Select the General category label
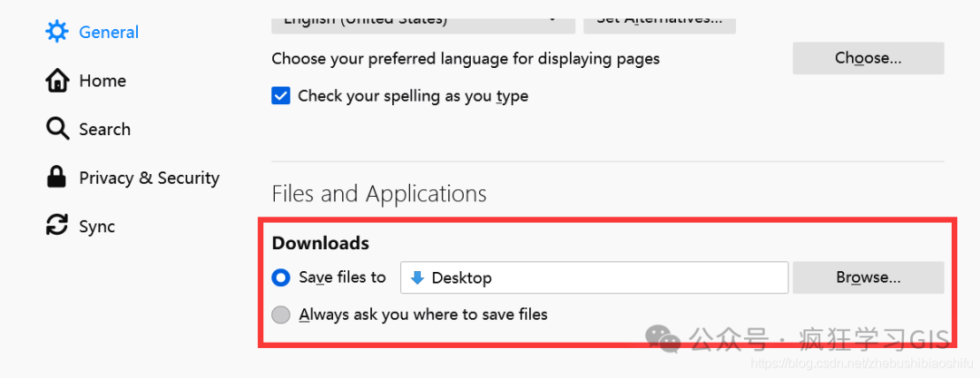 109,32
